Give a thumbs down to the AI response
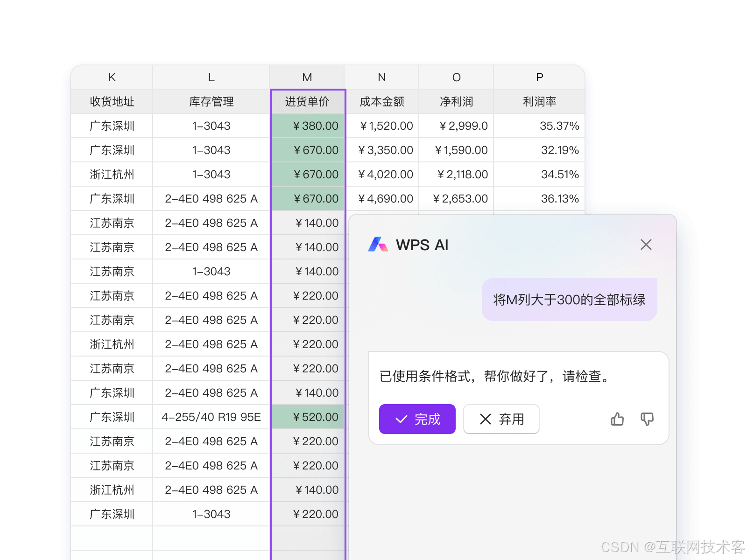This screenshot has width=747, height=560. (x=647, y=419)
